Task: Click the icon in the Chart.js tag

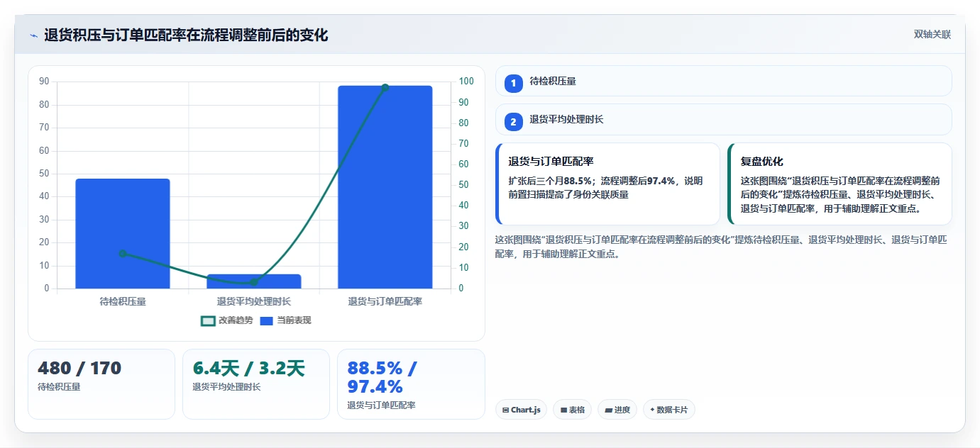Action: tap(505, 410)
